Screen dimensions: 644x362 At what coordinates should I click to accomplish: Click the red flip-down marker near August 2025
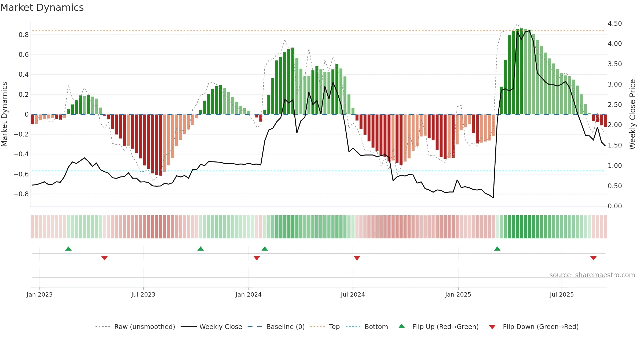(593, 258)
